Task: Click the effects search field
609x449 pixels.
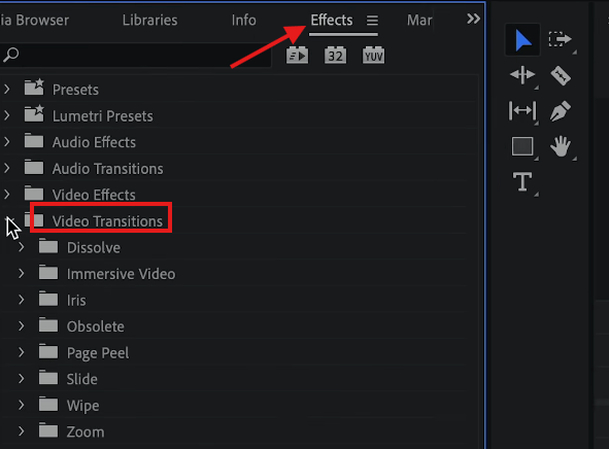Action: 136,55
